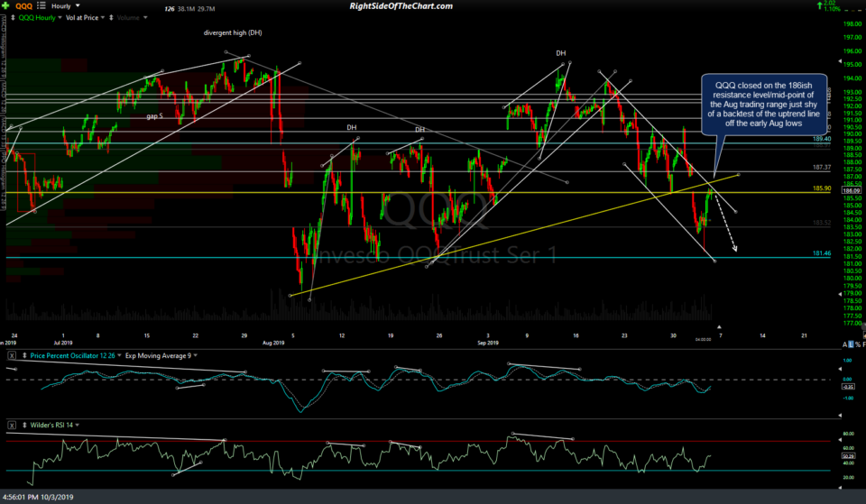The height and width of the screenshot is (504, 866).
Task: Select the 187.37 level label
Action: [822, 167]
